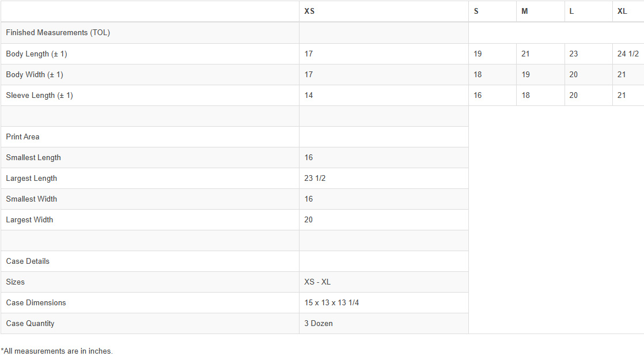Viewport: 644px width, 360px height.
Task: Click the Print Area section label
Action: click(x=22, y=137)
